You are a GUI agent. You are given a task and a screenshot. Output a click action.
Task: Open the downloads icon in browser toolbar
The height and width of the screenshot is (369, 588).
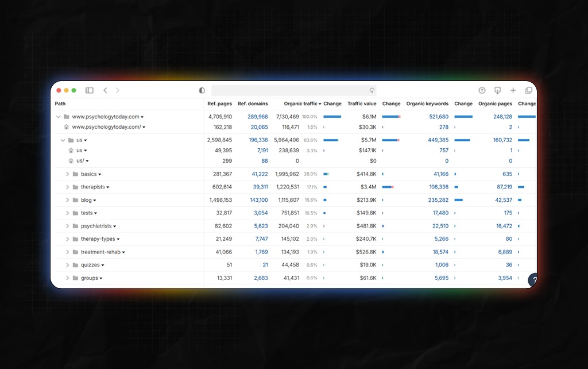(x=498, y=90)
